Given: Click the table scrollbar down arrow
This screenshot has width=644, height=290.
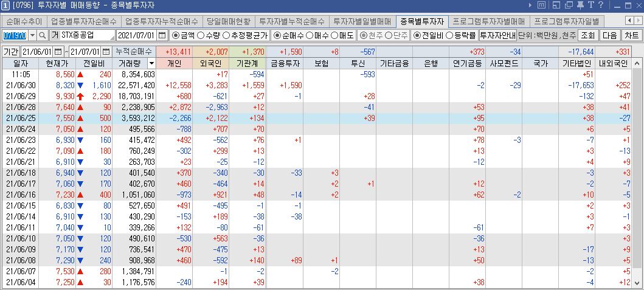Looking at the screenshot, I should pyautogui.click(x=637, y=283).
